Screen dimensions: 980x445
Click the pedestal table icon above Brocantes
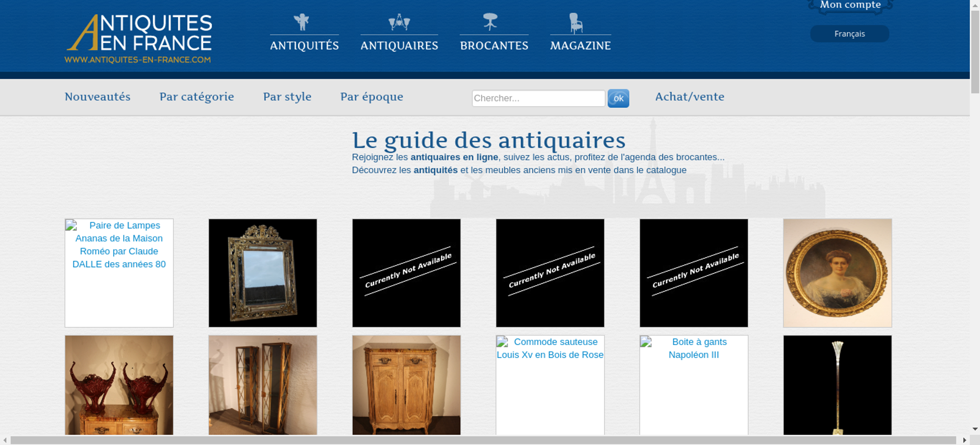tap(490, 22)
